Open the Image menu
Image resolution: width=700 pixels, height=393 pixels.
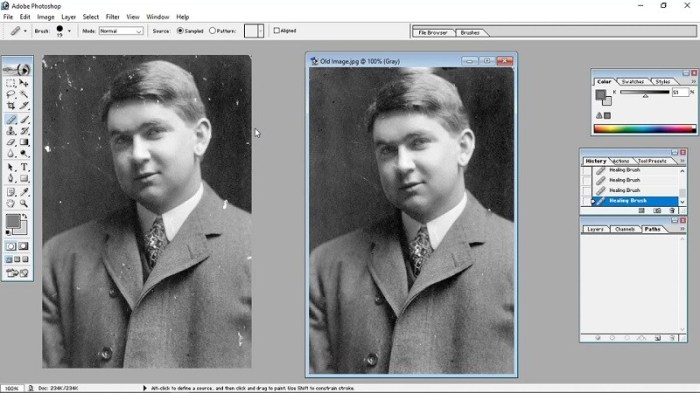click(46, 17)
